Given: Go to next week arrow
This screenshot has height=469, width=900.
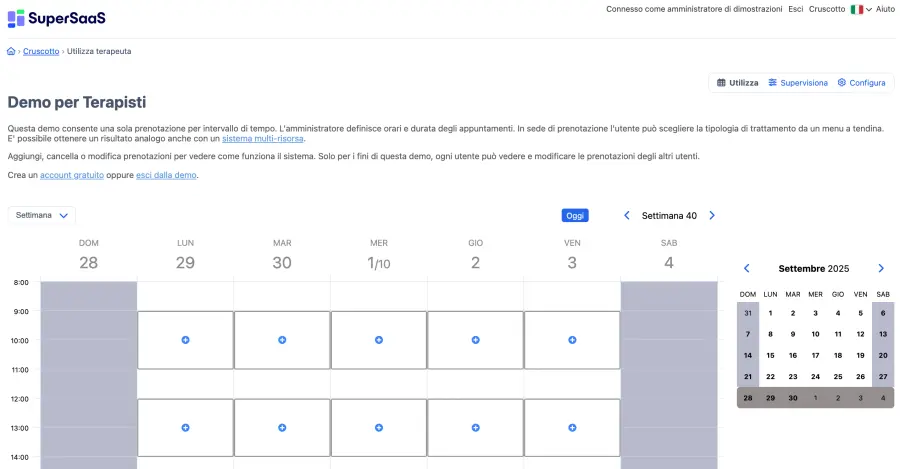Looking at the screenshot, I should point(712,215).
